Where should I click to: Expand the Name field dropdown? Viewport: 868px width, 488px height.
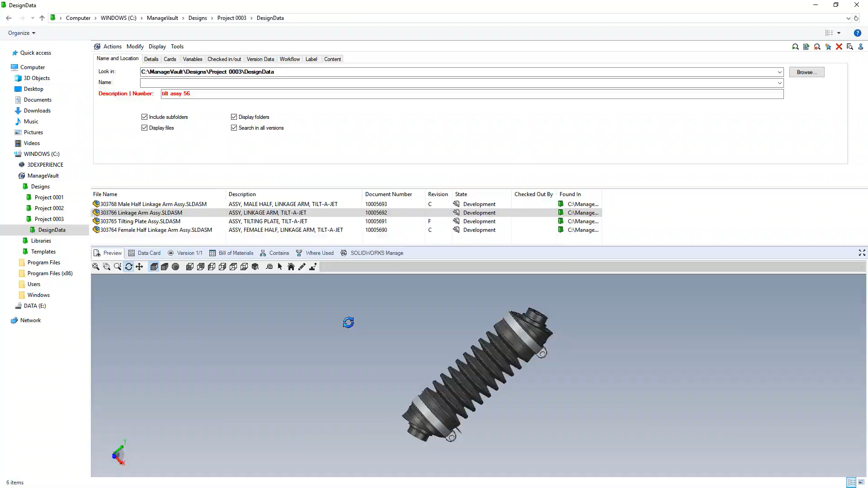(779, 83)
